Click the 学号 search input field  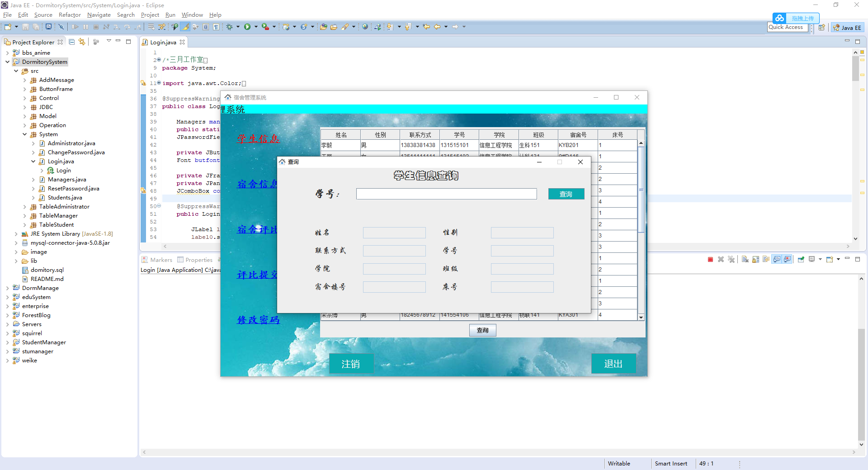click(446, 194)
